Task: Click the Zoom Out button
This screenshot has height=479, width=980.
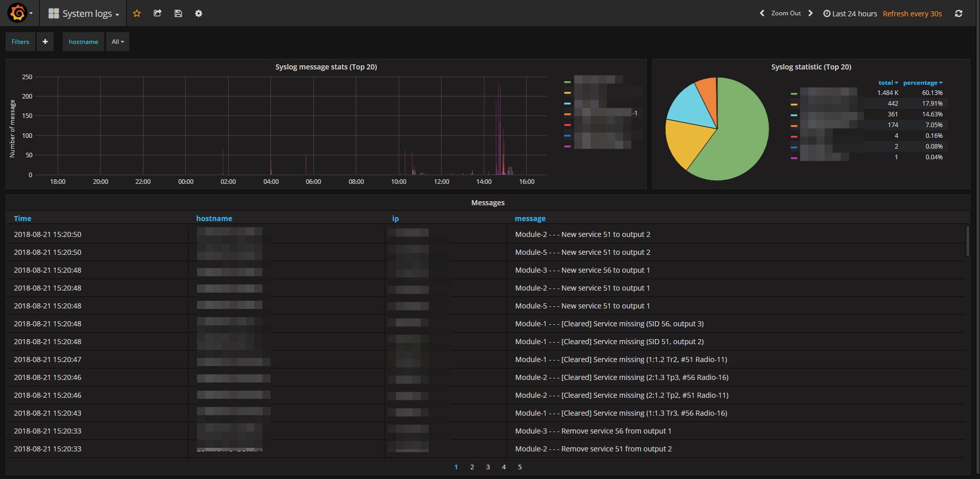Action: coord(786,13)
